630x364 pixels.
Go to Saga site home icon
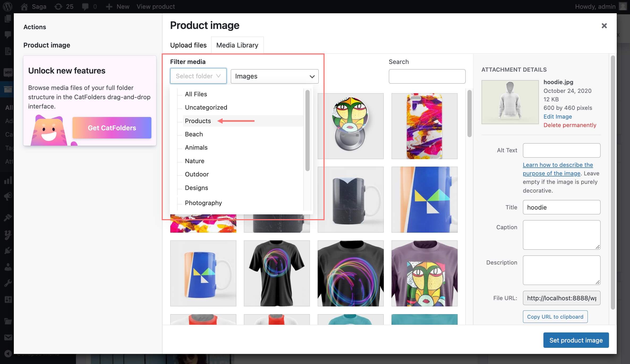[24, 6]
